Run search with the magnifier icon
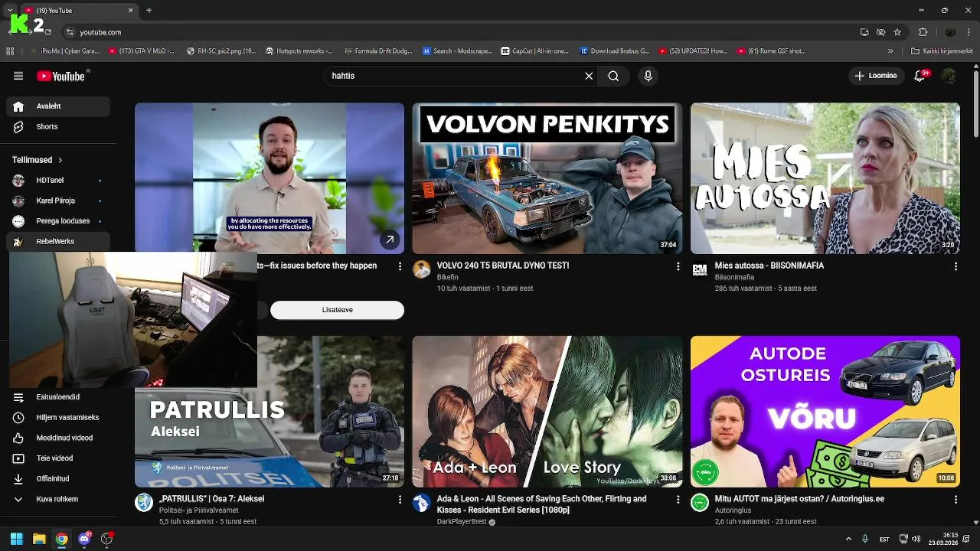 [613, 76]
